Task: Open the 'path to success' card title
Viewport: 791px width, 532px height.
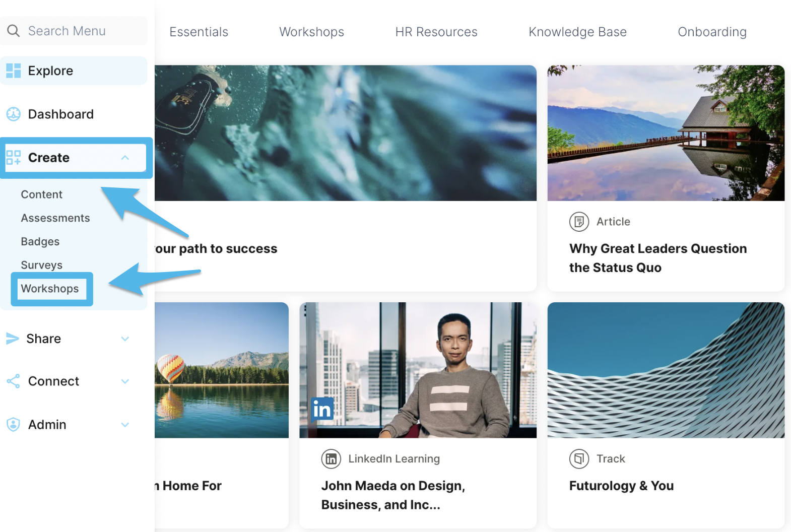Action: pyautogui.click(x=216, y=249)
